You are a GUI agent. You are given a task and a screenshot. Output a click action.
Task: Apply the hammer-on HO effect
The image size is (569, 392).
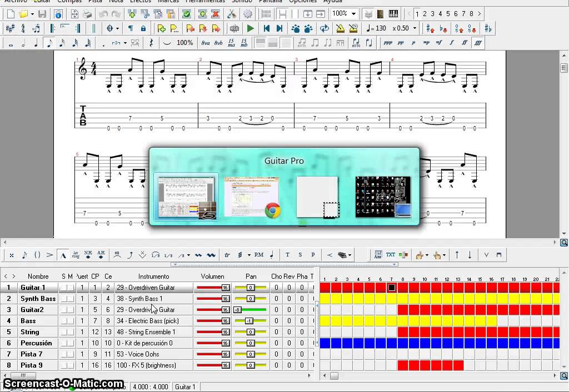tap(117, 255)
